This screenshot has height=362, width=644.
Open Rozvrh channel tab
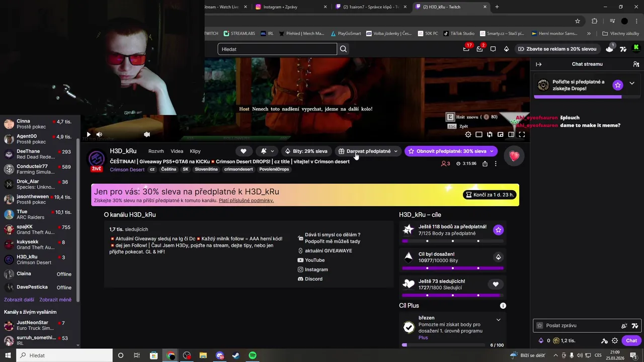point(156,151)
